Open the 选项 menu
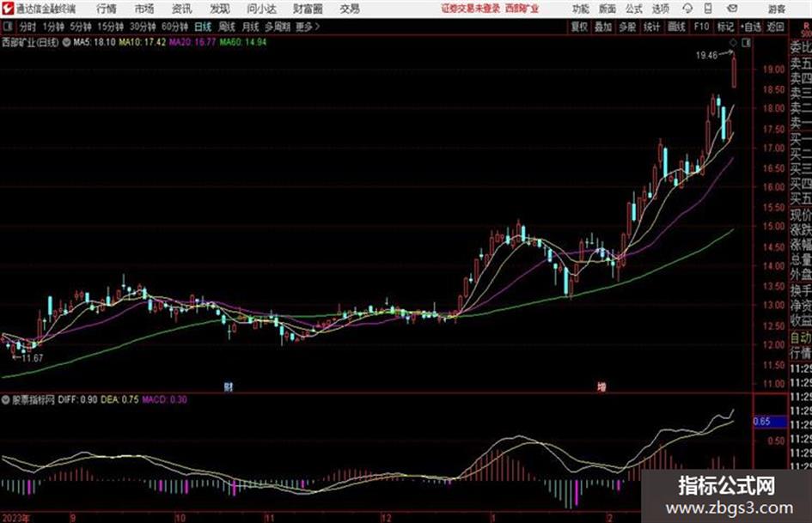Image resolution: width=812 pixels, height=523 pixels. tap(661, 9)
